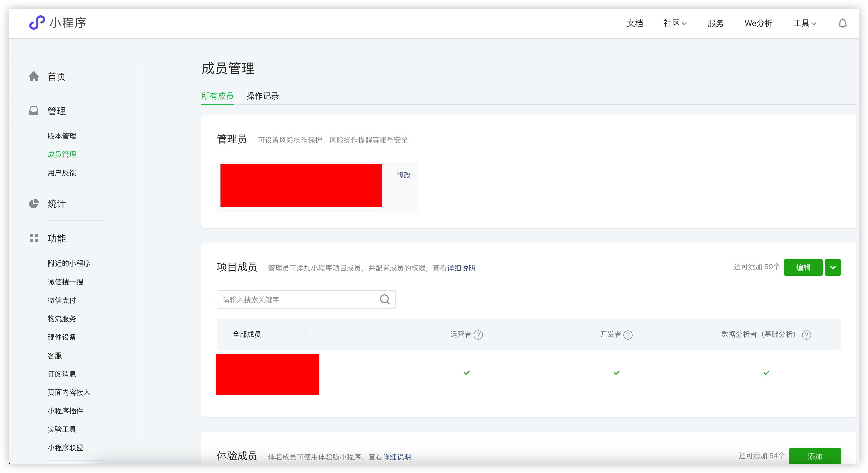Expand the 社区 dropdown menu
This screenshot has height=473, width=868.
(675, 23)
